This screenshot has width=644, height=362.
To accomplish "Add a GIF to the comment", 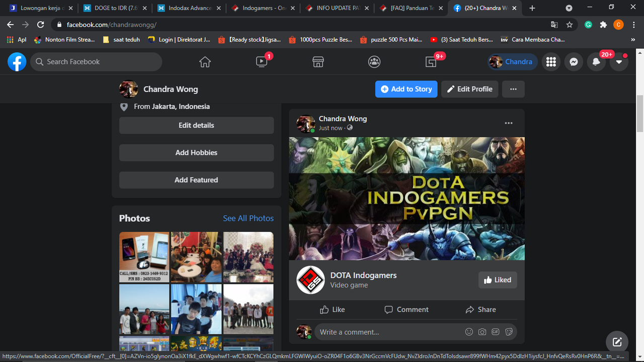I will 496,332.
